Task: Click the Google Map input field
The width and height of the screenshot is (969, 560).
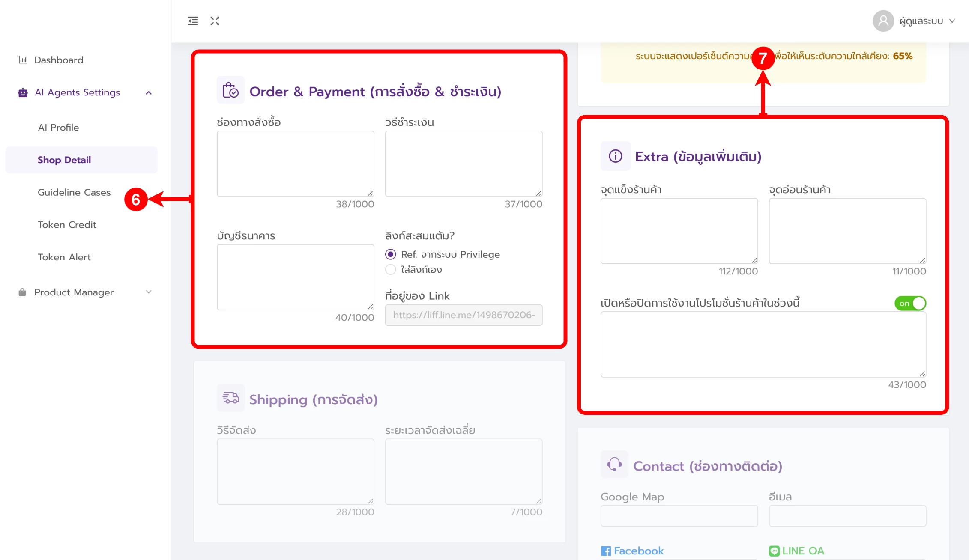Action: [679, 516]
